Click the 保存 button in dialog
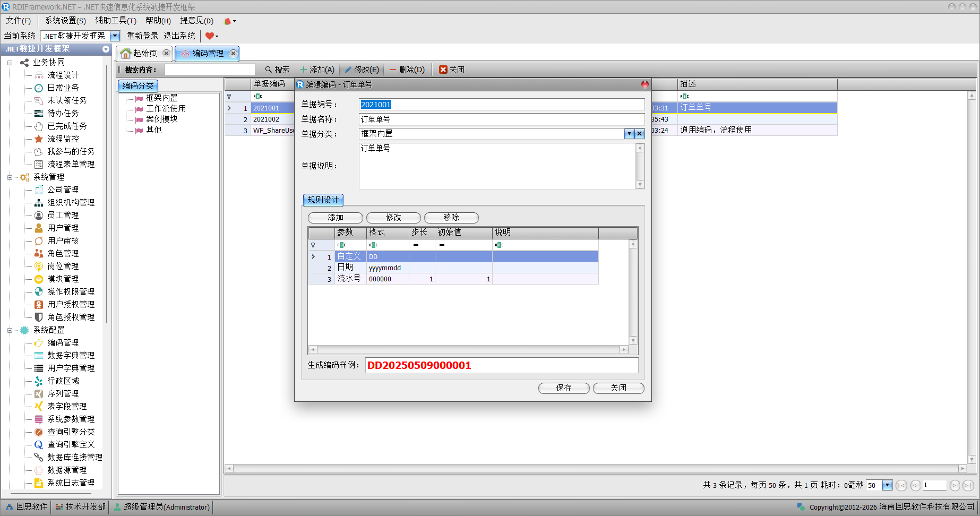Image resolution: width=980 pixels, height=516 pixels. pos(564,388)
